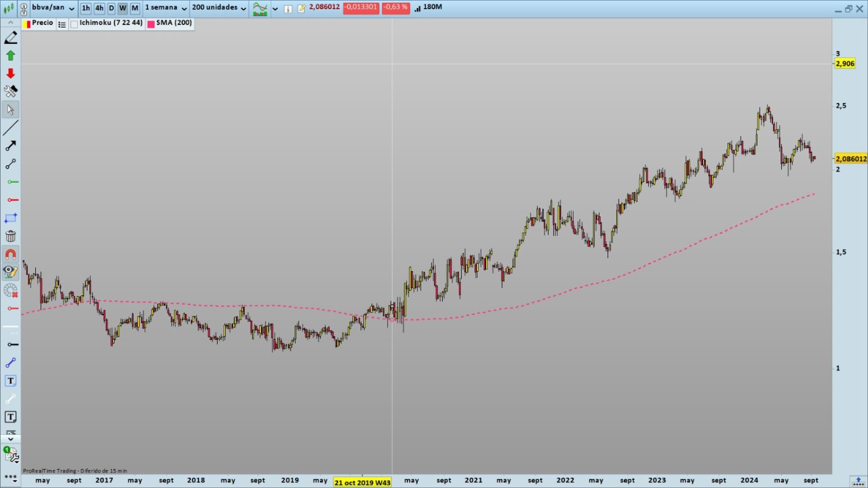
Task: Open the 200 unidades dropdown
Action: [x=219, y=8]
